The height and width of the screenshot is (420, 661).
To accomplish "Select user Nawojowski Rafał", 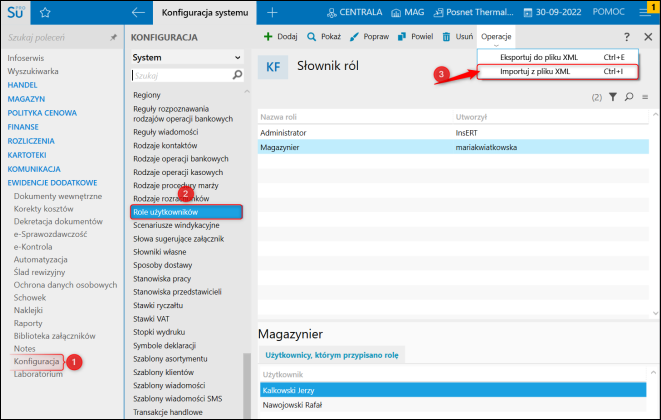I will tap(453, 405).
